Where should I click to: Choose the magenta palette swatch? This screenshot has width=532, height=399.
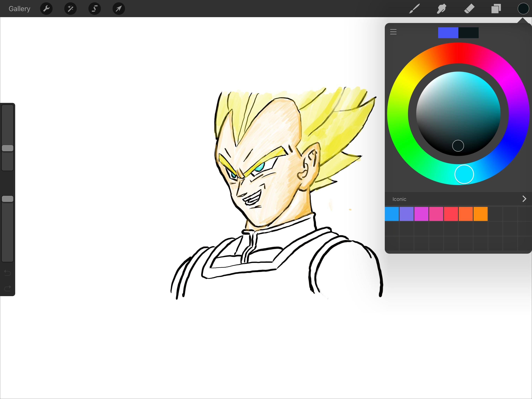(x=421, y=214)
